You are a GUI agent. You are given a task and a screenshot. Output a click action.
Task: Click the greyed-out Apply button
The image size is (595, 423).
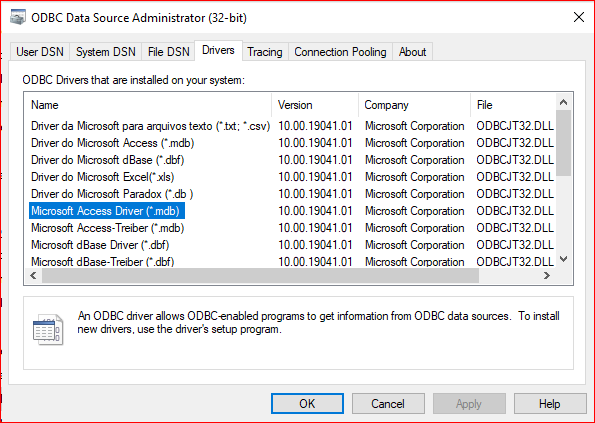tap(469, 404)
